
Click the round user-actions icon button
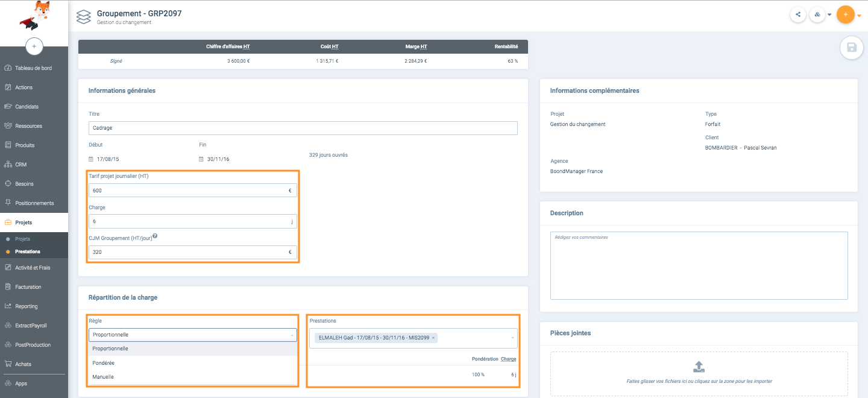click(817, 14)
